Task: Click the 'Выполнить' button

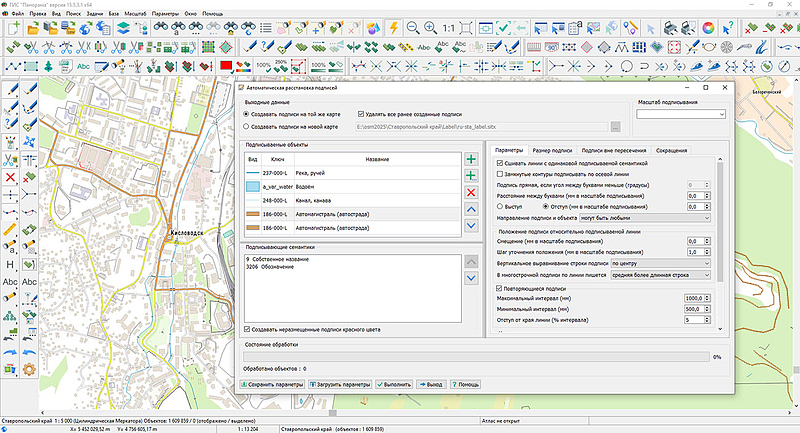Action: coord(395,384)
